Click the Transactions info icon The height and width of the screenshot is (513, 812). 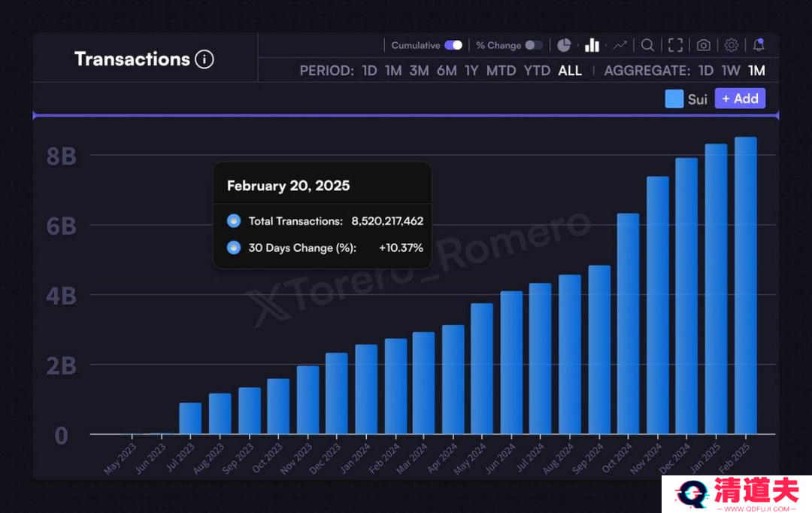click(x=204, y=59)
